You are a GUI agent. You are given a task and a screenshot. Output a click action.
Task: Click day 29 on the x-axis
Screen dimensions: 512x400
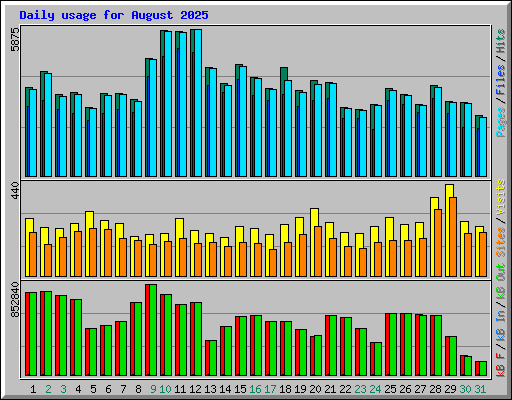pyautogui.click(x=450, y=389)
